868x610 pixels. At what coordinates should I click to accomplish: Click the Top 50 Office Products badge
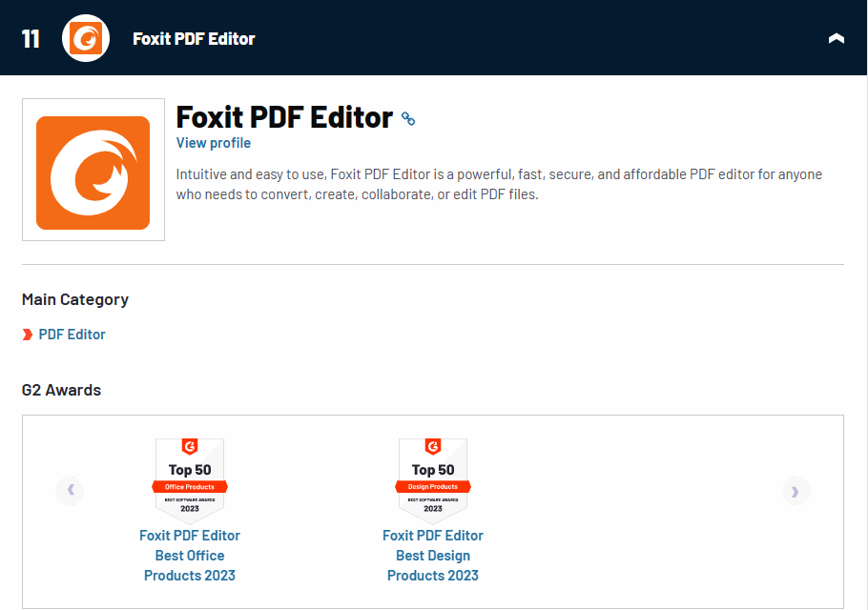coord(190,479)
